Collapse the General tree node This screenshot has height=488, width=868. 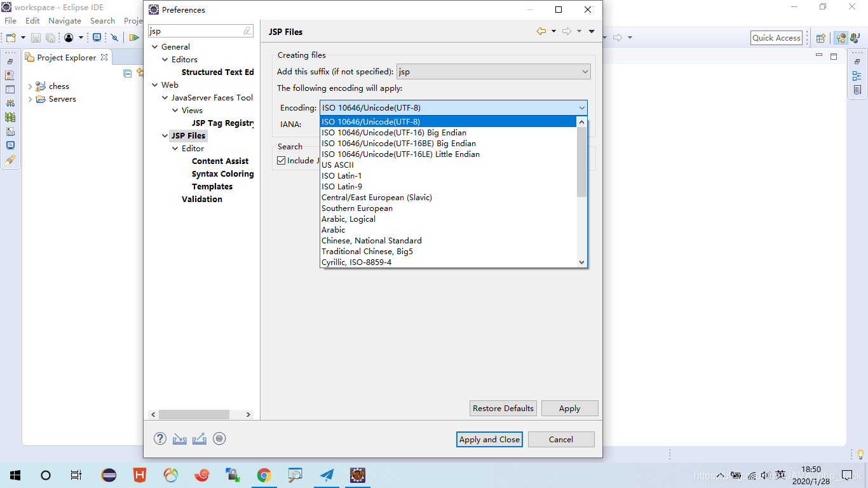(154, 47)
